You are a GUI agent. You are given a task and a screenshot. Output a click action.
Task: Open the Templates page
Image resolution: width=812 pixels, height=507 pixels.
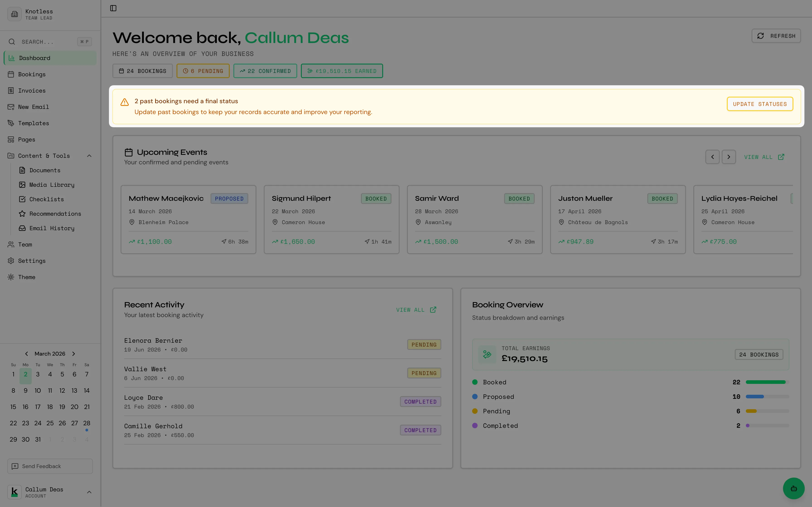33,123
